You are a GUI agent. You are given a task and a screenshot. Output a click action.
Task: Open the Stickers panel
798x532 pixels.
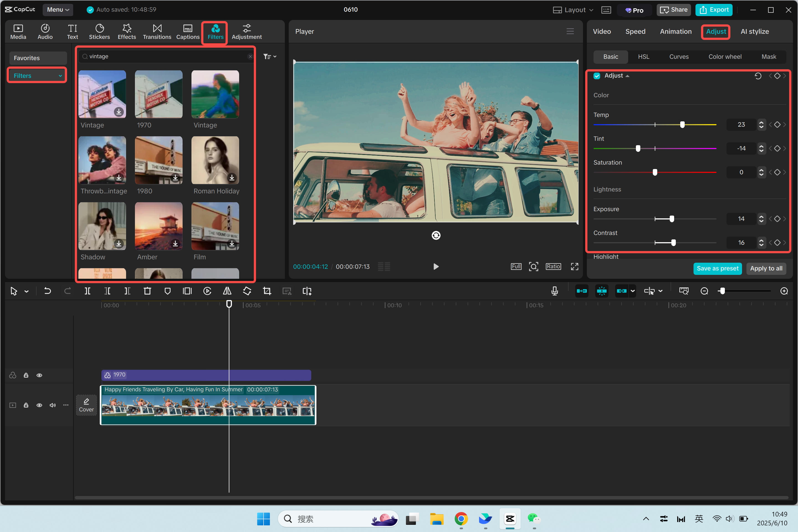pos(99,32)
